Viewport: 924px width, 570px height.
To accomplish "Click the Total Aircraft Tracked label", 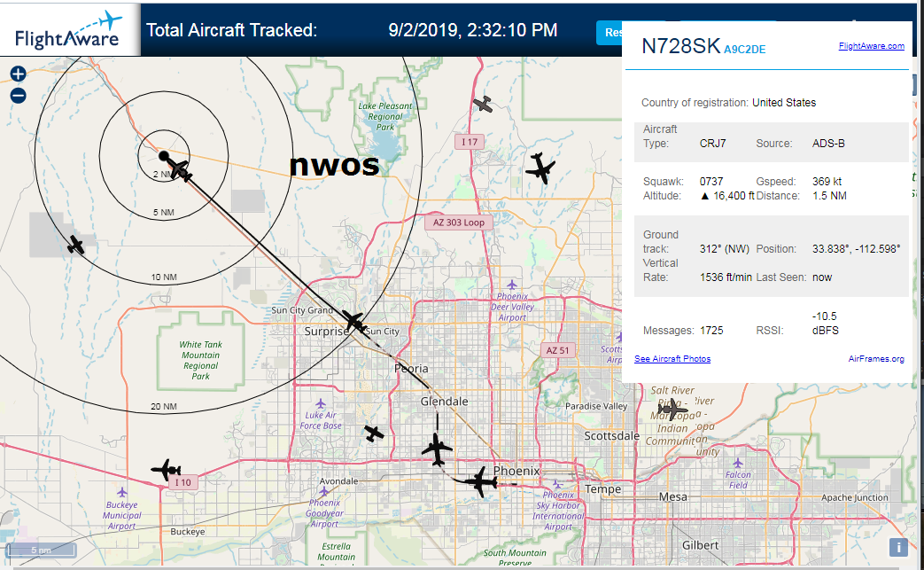I will tap(231, 30).
